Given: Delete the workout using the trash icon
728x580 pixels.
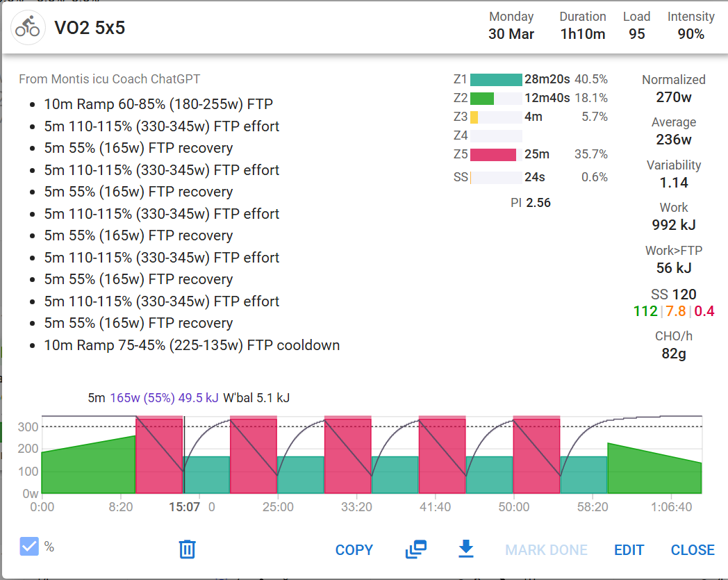Looking at the screenshot, I should (187, 549).
